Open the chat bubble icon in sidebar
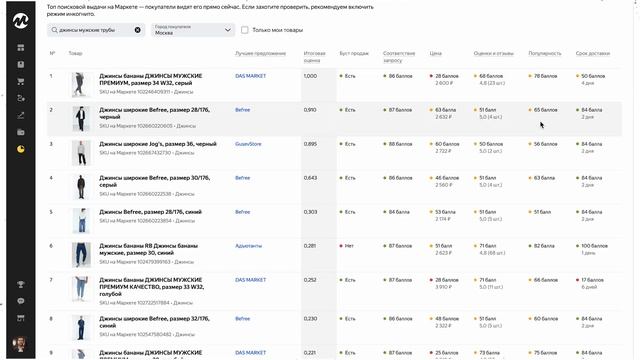The image size is (640, 360). pyautogui.click(x=20, y=301)
